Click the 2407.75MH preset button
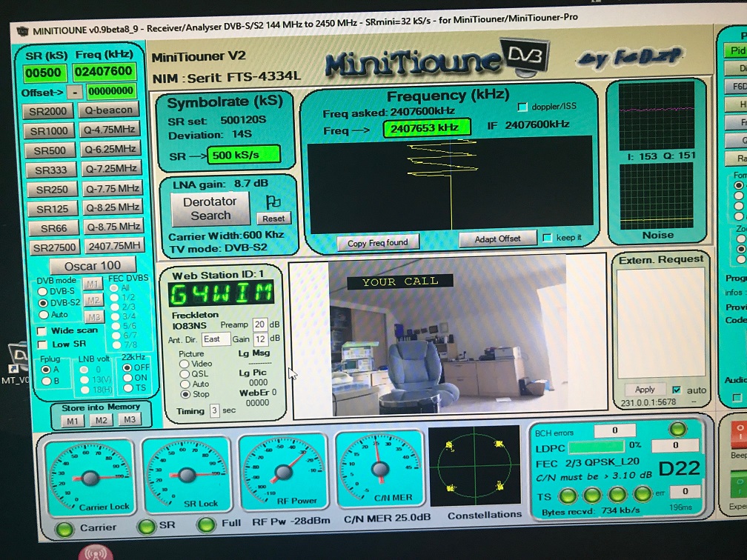The width and height of the screenshot is (747, 560). point(114,246)
